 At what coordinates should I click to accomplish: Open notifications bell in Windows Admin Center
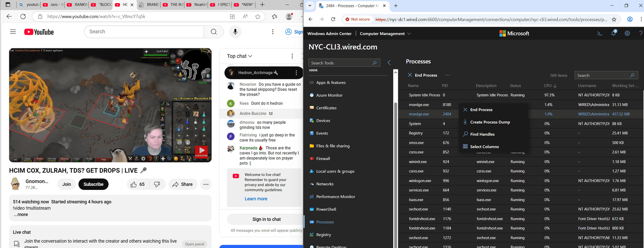[x=613, y=33]
